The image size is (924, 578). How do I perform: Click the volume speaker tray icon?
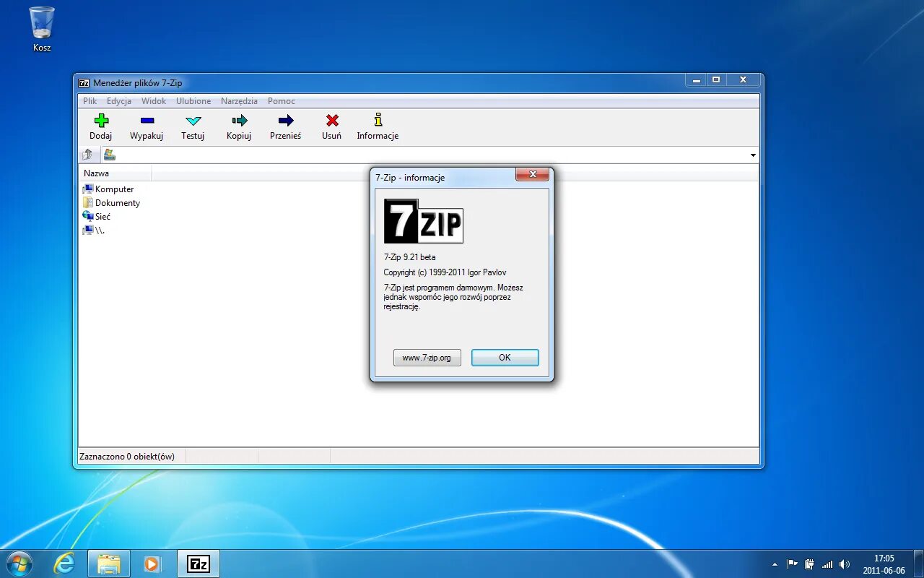[845, 564]
